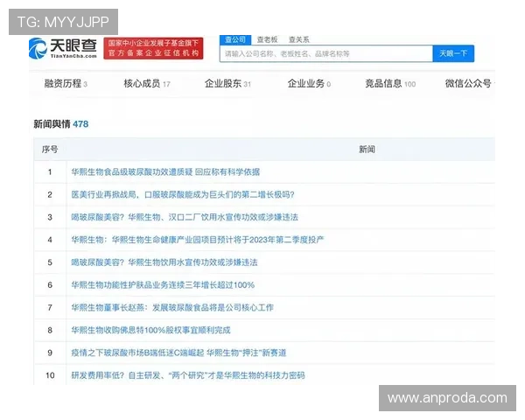Image resolution: width=525 pixels, height=420 pixels.
Task: Open the 核心成员 section tab
Action: [x=147, y=83]
